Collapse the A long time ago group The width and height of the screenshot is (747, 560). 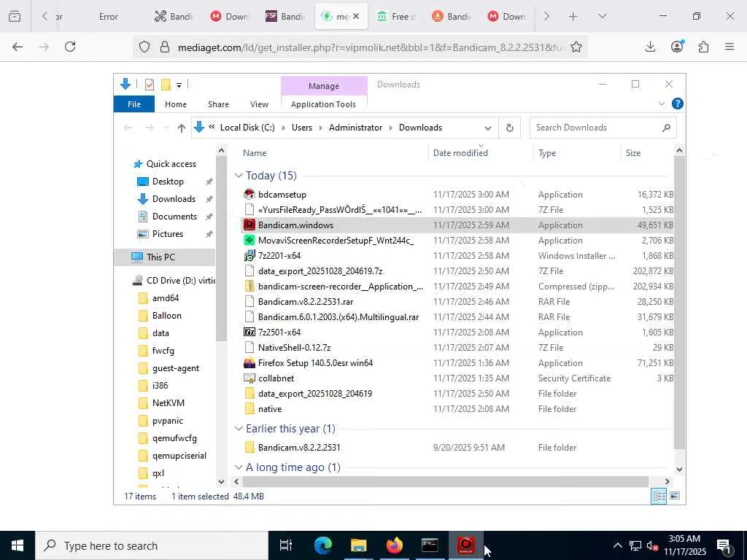coord(239,467)
